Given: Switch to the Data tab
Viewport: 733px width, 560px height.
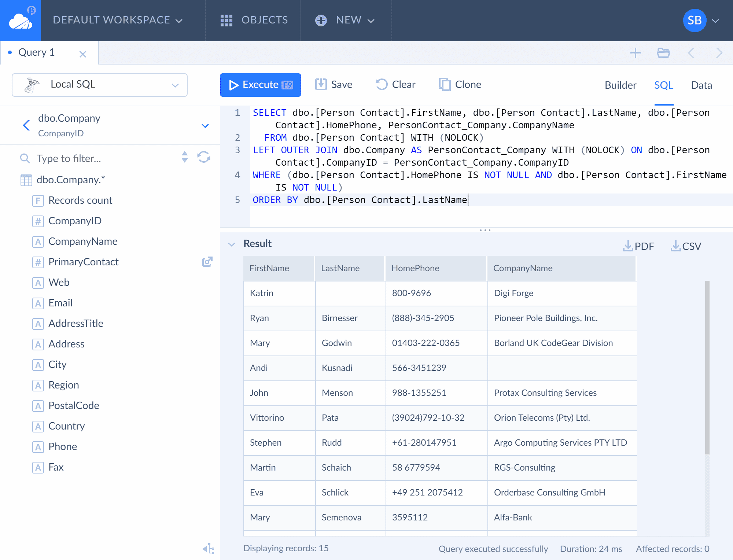Looking at the screenshot, I should pos(701,85).
